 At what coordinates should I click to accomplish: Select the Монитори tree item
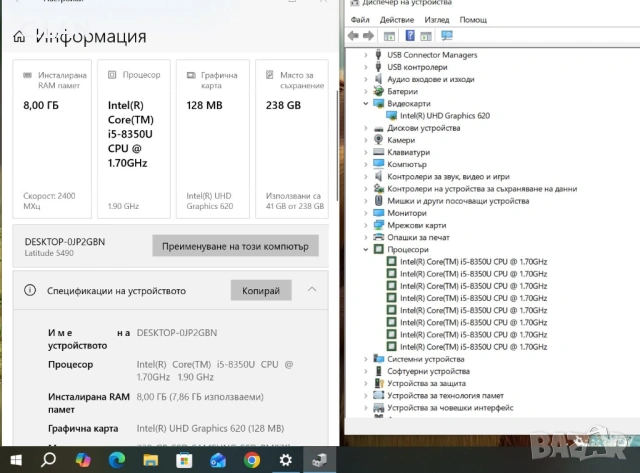[x=407, y=213]
